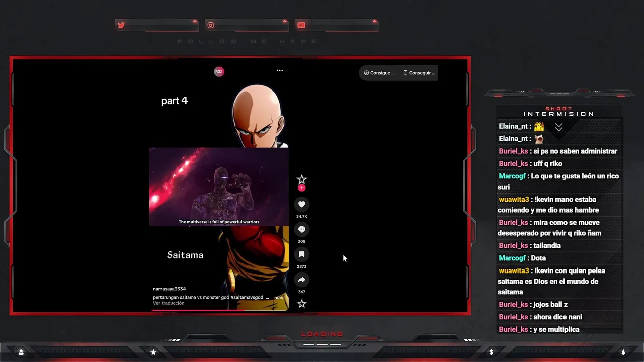The width and height of the screenshot is (644, 362).
Task: Open comments via speech bubble icon
Action: (301, 229)
